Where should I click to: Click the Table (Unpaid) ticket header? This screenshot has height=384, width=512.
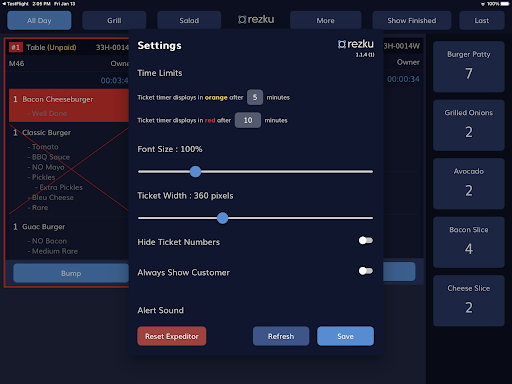tap(51, 47)
